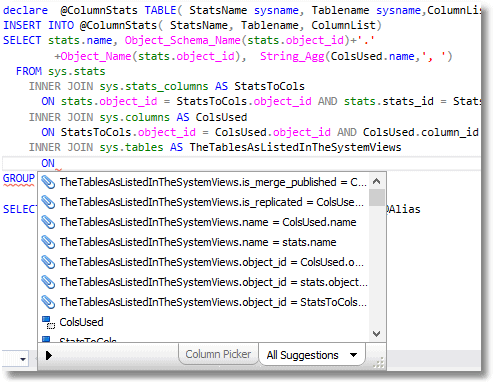Pick the is_replicated = ColsUse... suggestion
This screenshot has width=495, height=385.
click(x=211, y=202)
